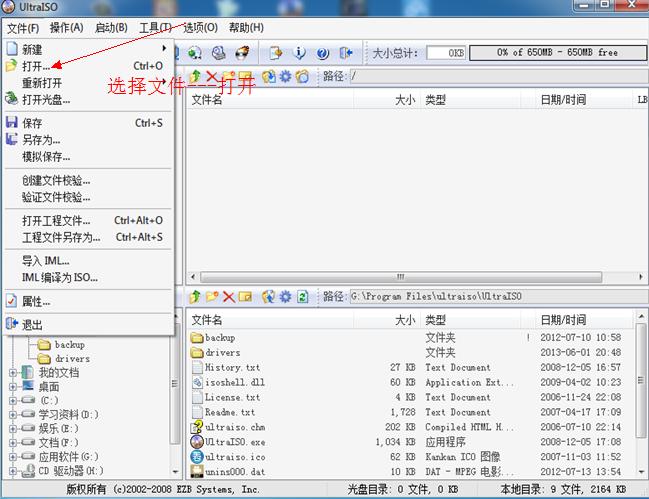
Task: Choose 另存为... menu entry
Action: [88, 140]
